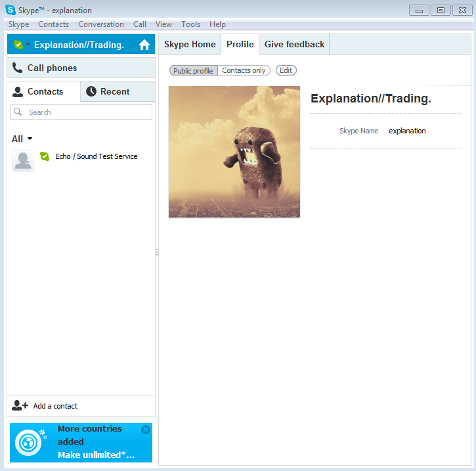Viewport: 476px width, 471px height.
Task: Click the magnifying glass search icon
Action: [x=18, y=112]
